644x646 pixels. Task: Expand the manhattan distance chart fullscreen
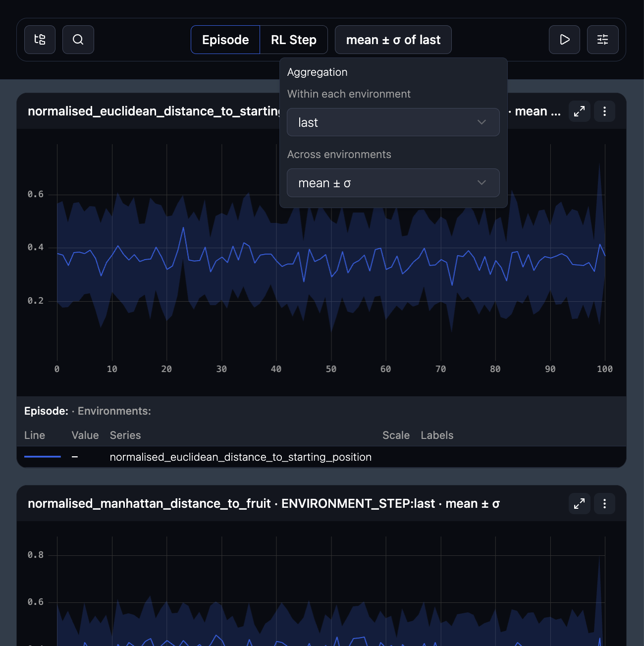point(579,503)
